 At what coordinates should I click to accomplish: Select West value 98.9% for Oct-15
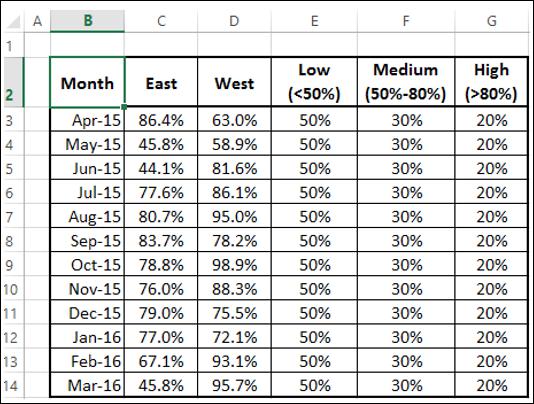coord(234,264)
